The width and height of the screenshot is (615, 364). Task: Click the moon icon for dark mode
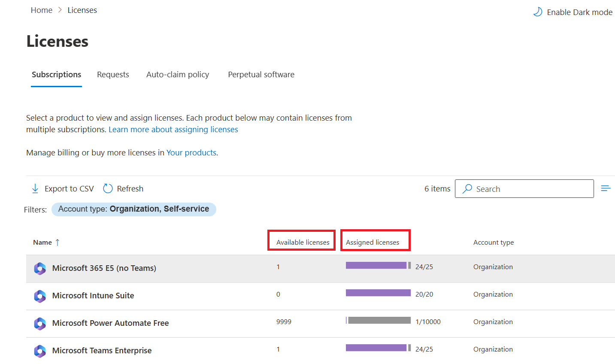click(x=537, y=12)
